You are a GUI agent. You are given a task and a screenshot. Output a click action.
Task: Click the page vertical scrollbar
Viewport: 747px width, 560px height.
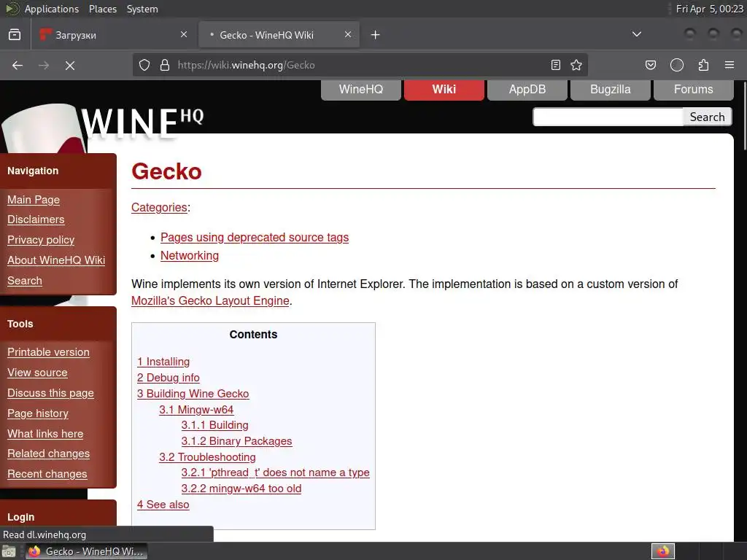tap(743, 117)
